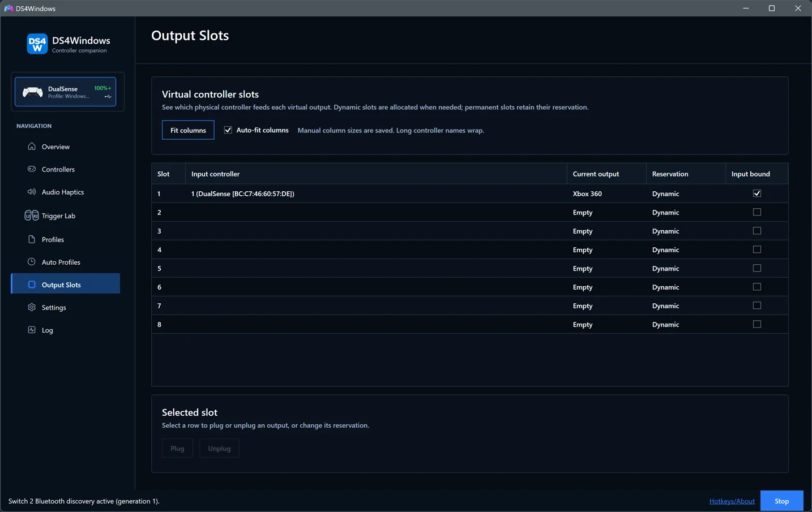Click the Auto Profiles clock icon

pyautogui.click(x=32, y=262)
